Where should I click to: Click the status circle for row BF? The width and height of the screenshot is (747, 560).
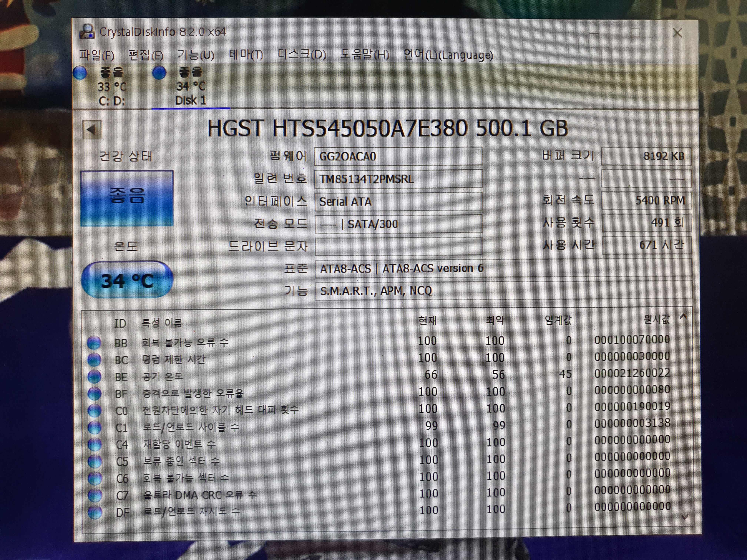click(x=94, y=393)
